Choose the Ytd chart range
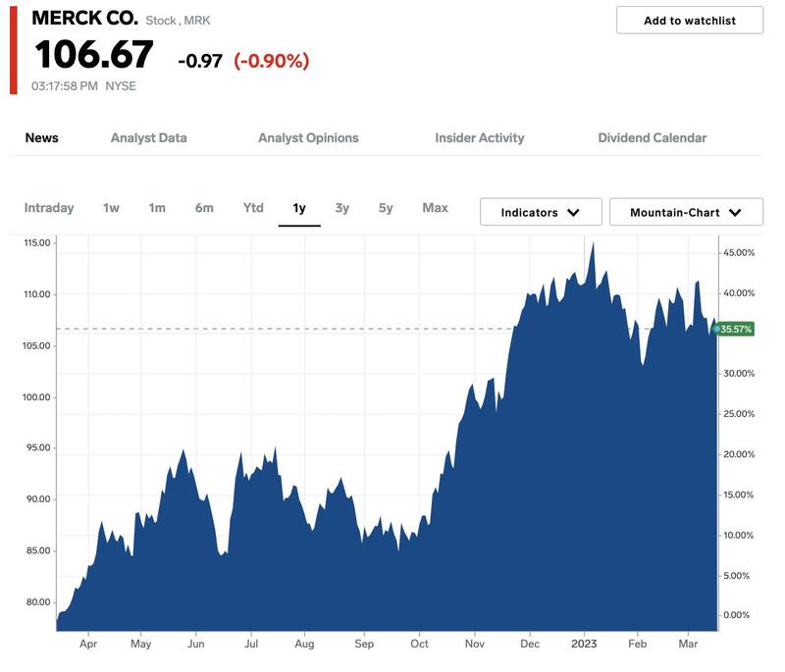The image size is (785, 672). pos(253,208)
